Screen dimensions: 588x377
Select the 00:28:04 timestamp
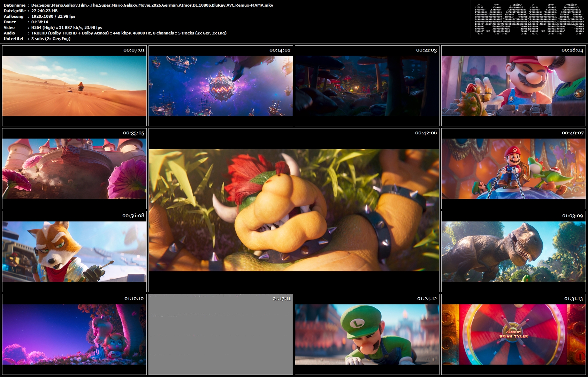pos(572,50)
